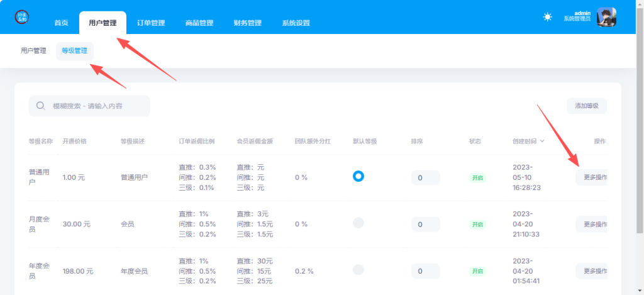Open the admin avatar menu
The image size is (644, 295).
click(606, 17)
